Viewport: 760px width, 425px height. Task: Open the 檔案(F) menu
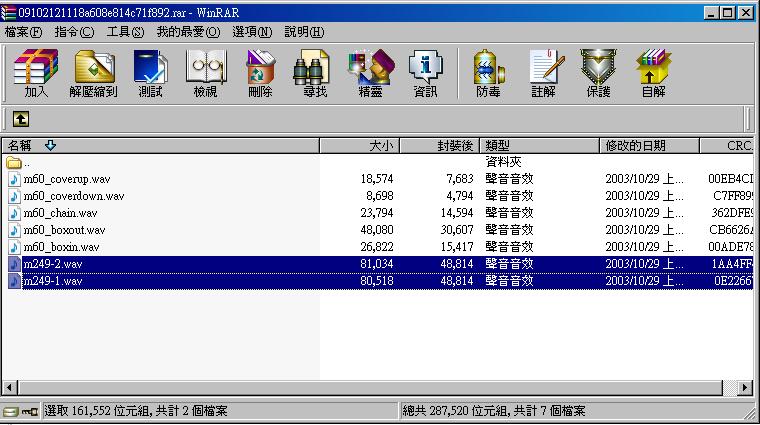pos(23,32)
